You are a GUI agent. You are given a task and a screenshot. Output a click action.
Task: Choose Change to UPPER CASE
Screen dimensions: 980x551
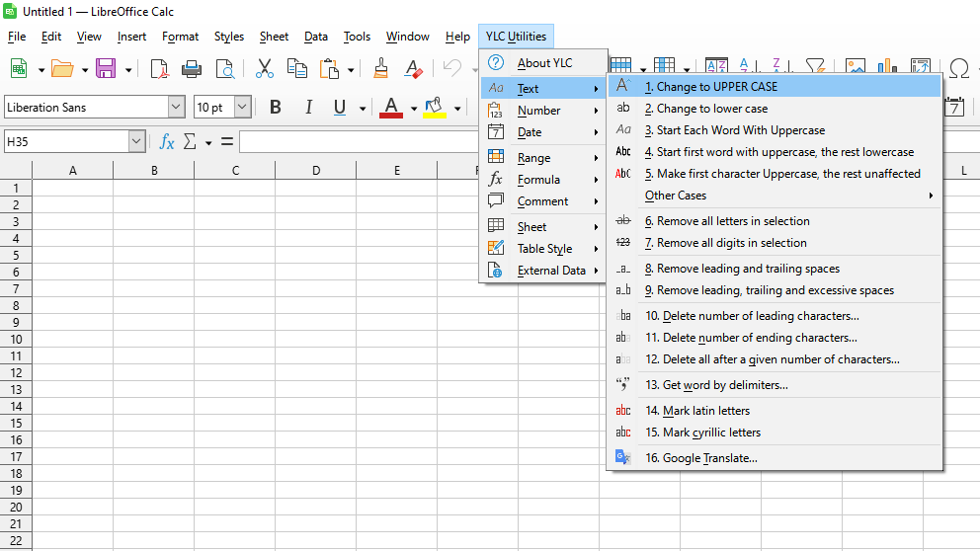(x=711, y=87)
